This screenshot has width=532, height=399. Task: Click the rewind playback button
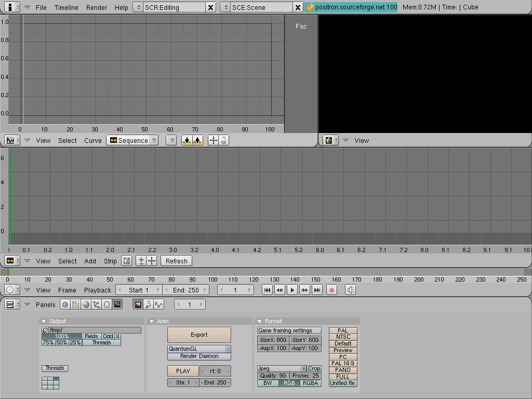click(x=280, y=290)
